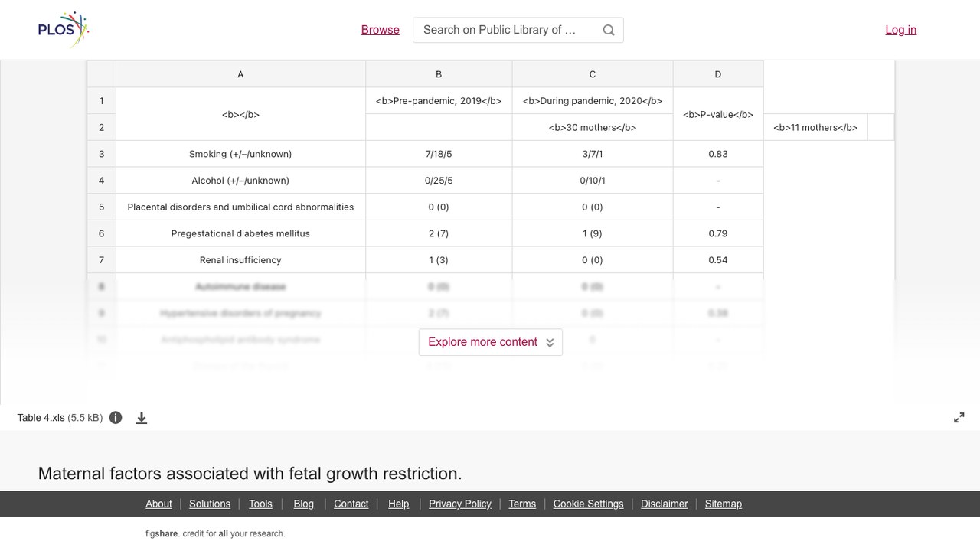The image size is (980, 551).
Task: Select the Renal insufficiency cell
Action: pos(240,260)
